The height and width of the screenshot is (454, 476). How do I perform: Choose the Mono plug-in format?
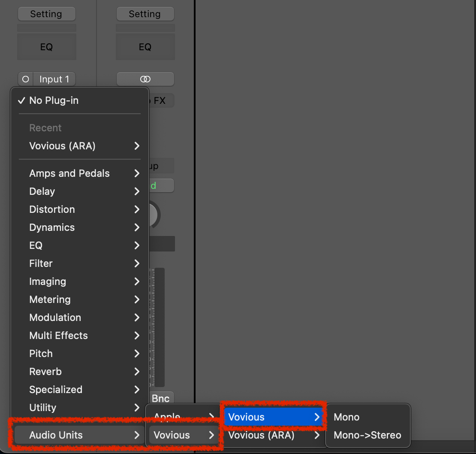[x=346, y=417]
